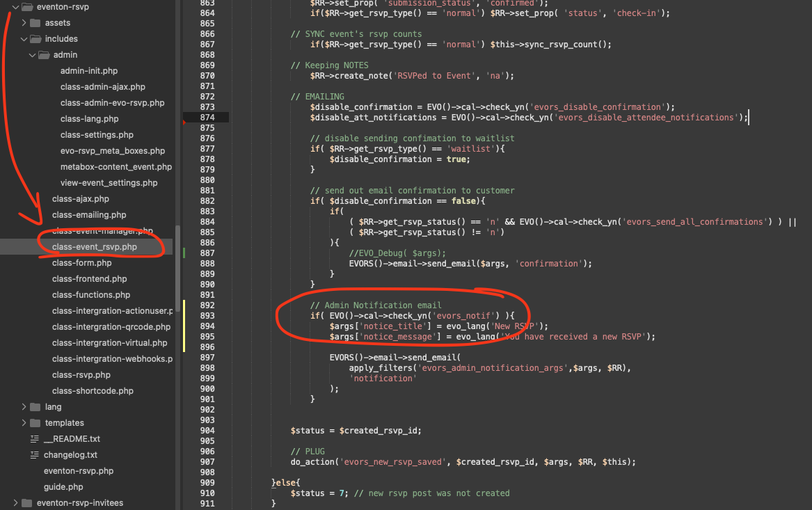
Task: Click line number 893 in the gutter
Action: click(207, 316)
